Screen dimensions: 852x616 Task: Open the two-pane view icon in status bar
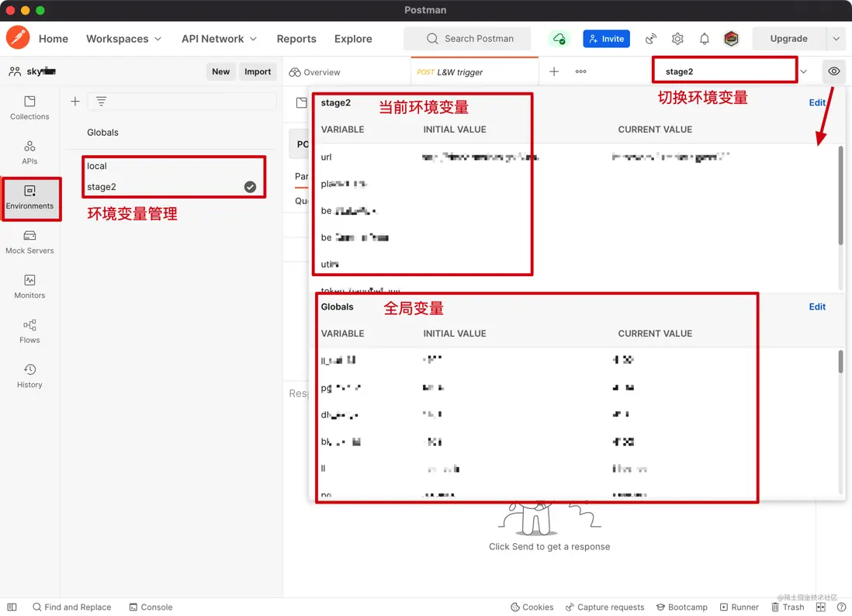point(820,607)
